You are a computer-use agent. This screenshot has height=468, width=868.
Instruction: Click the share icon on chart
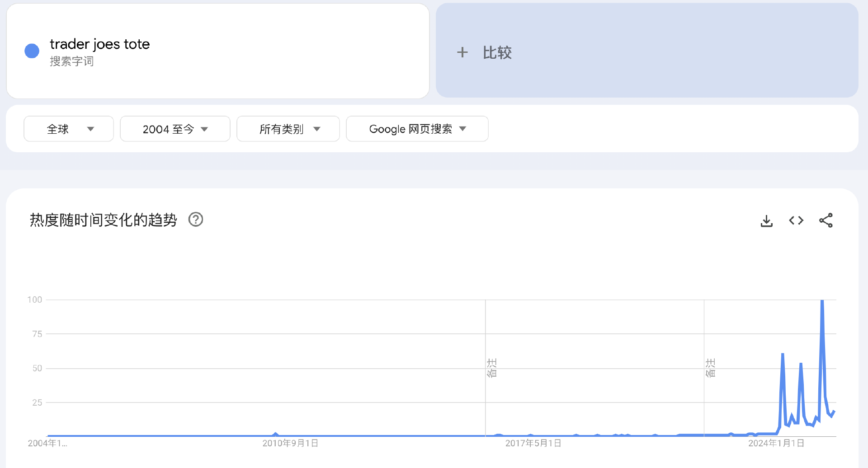(x=826, y=220)
